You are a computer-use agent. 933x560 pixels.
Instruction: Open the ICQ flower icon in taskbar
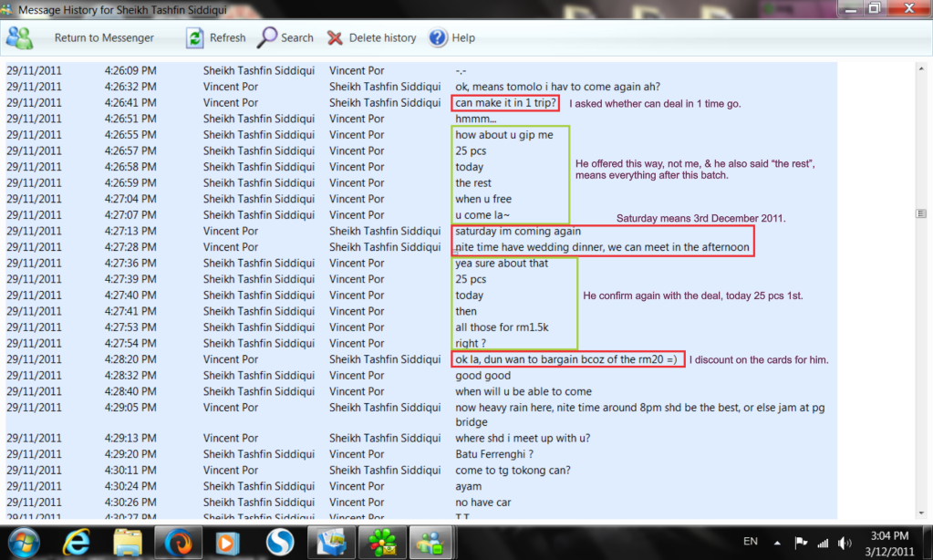pos(381,543)
